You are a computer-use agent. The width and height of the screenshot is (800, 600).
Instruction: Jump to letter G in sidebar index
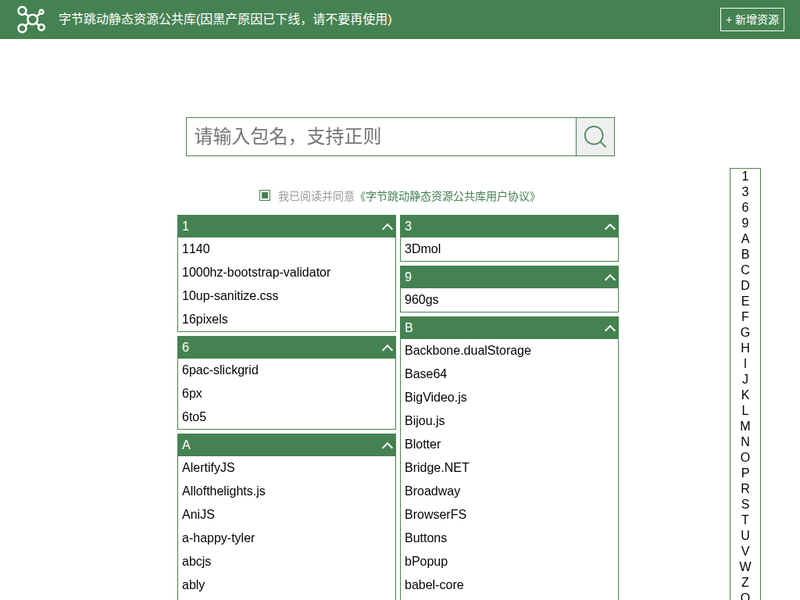pyautogui.click(x=745, y=333)
